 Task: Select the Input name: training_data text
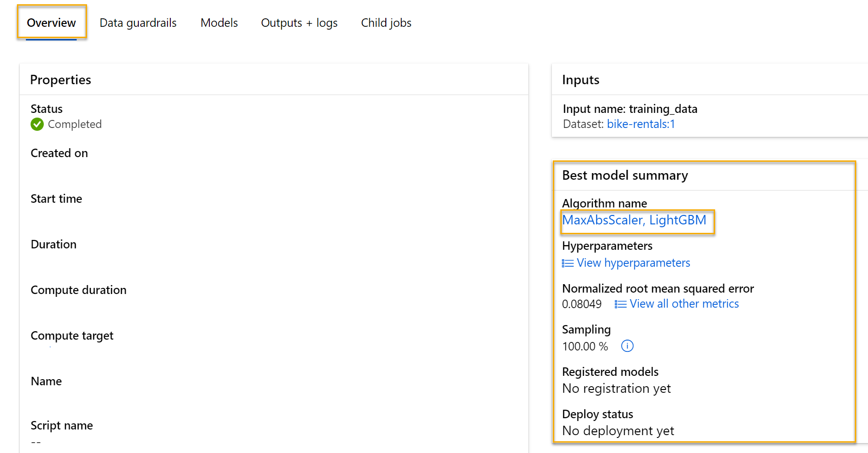tap(630, 109)
